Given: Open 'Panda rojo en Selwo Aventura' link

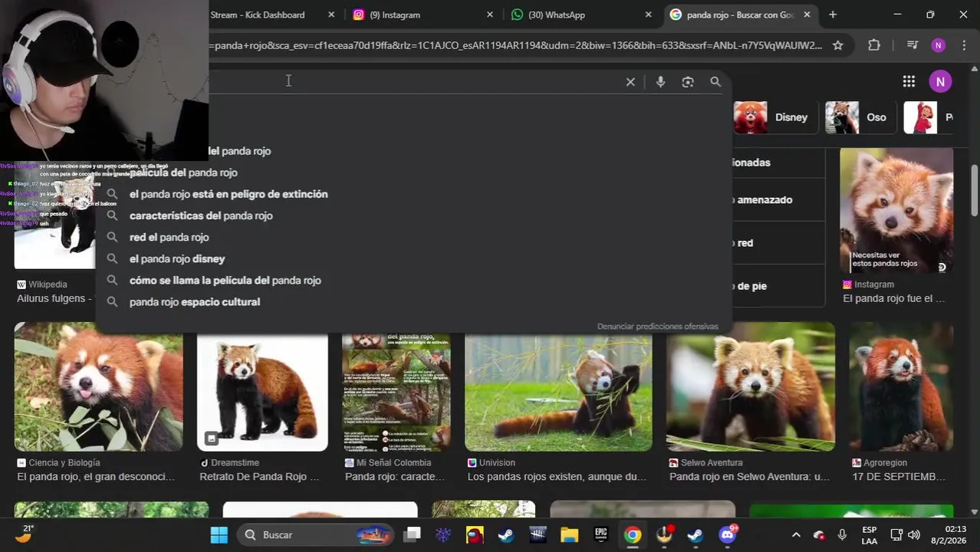Looking at the screenshot, I should 749,476.
